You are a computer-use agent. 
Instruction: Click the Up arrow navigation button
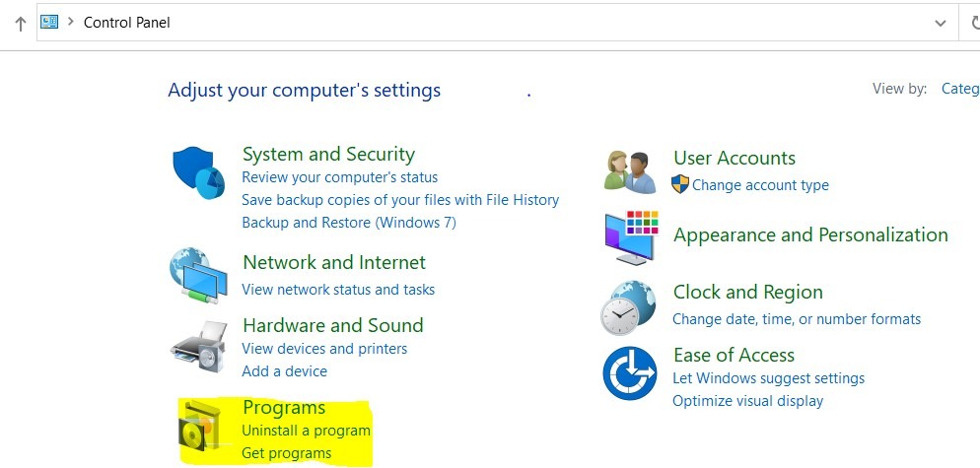(x=20, y=24)
